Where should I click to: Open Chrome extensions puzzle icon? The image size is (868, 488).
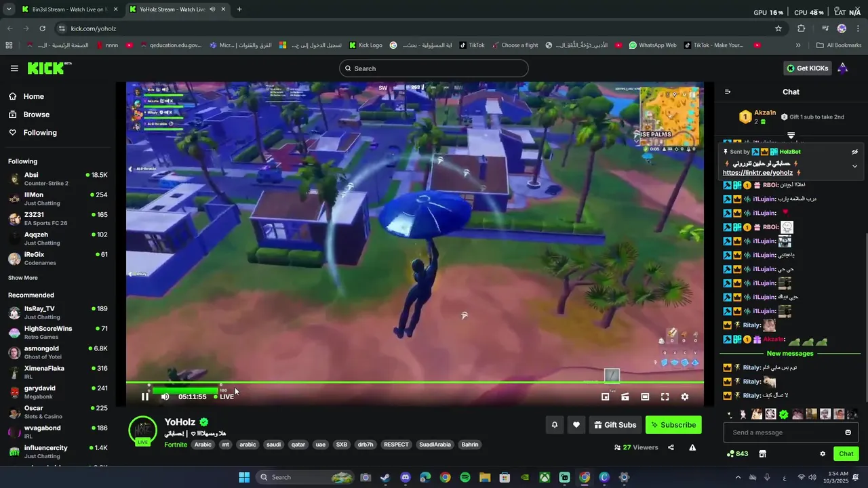coord(802,28)
